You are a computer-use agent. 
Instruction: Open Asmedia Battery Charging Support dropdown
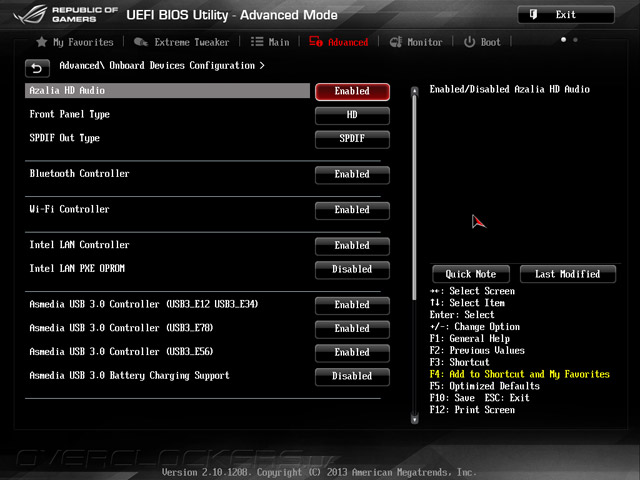point(352,376)
